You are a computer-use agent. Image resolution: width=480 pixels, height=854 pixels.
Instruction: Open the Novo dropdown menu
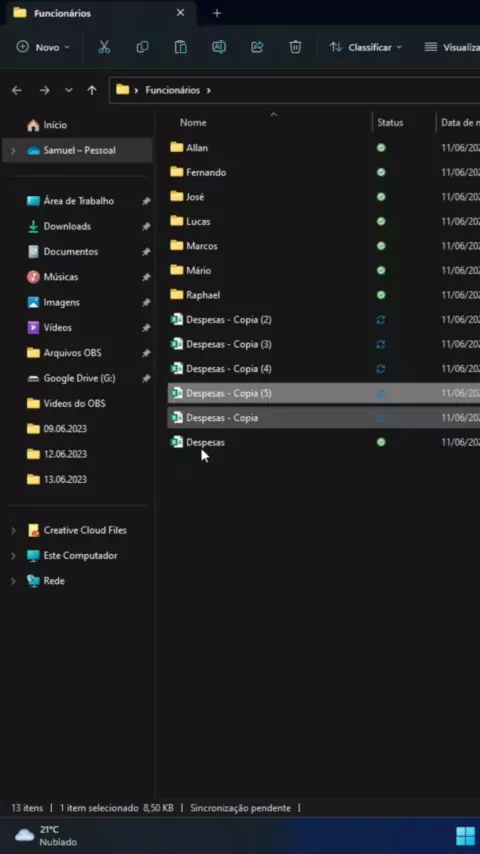pyautogui.click(x=43, y=47)
